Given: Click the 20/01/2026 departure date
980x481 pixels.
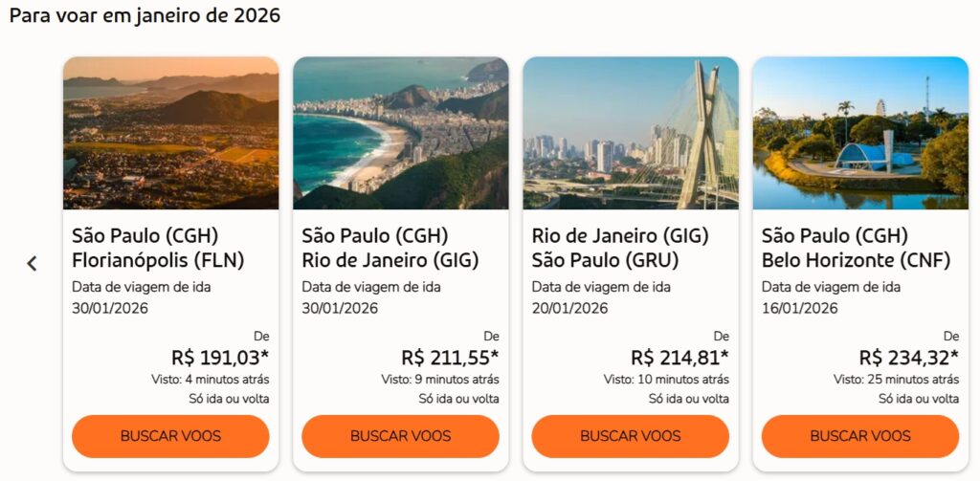Looking at the screenshot, I should (569, 308).
